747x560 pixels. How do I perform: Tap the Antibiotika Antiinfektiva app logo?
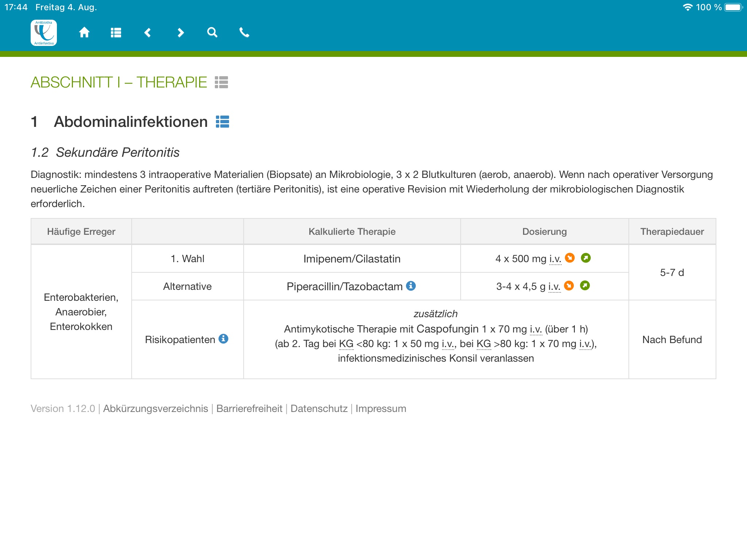(x=44, y=33)
